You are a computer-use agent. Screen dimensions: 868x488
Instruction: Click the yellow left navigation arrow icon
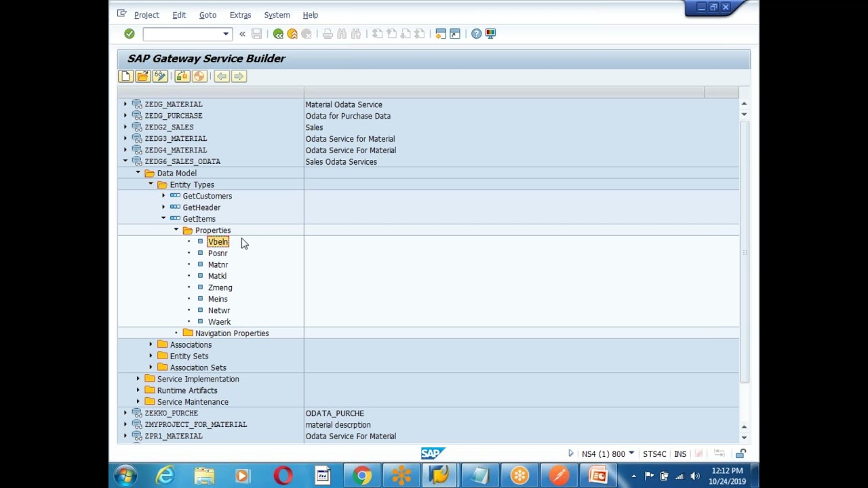pos(222,77)
